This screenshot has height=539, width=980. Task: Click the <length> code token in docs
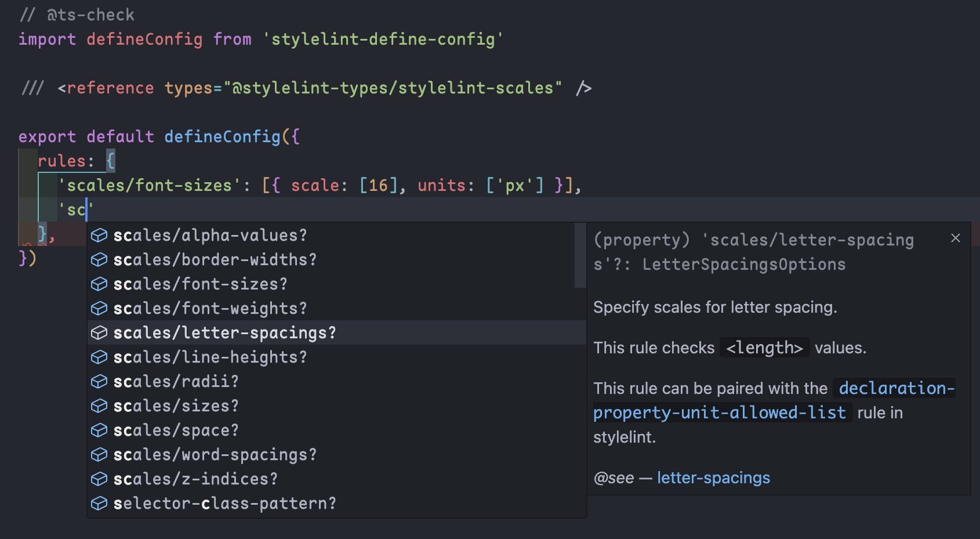click(x=764, y=348)
